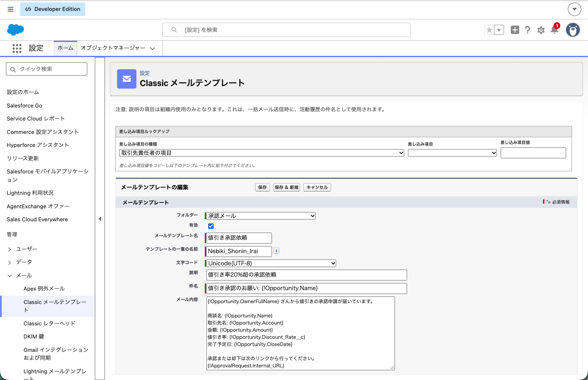Viewport: 588px width, 380px height.
Task: Open the 差し込み項目の種類 dropdown
Action: [x=262, y=153]
